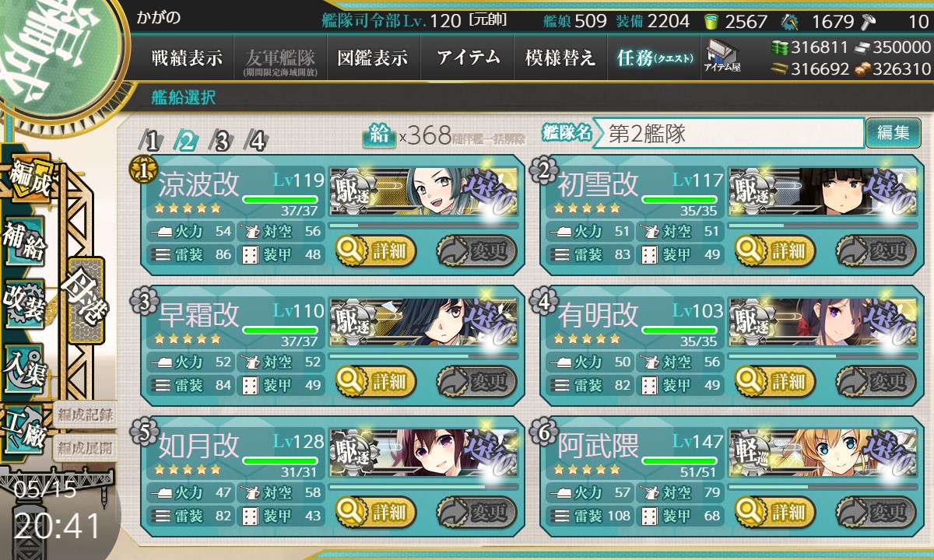Viewport: 934px width, 560px height.
Task: Open the 戦績表示 records menu
Action: 187,58
